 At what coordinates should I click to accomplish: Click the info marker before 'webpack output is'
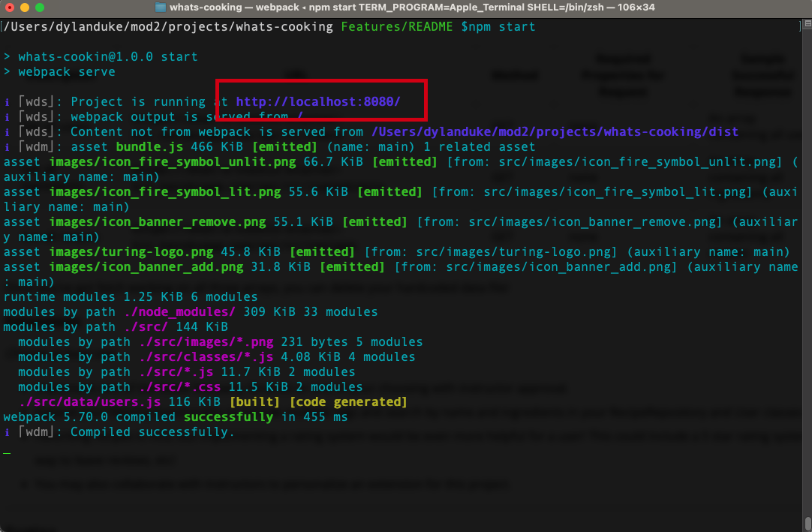pyautogui.click(x=7, y=116)
